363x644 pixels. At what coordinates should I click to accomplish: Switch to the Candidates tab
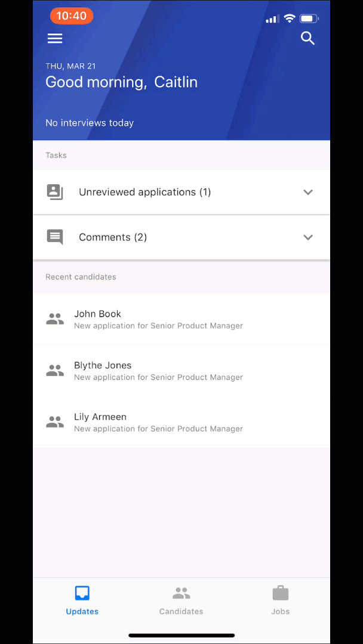click(181, 601)
